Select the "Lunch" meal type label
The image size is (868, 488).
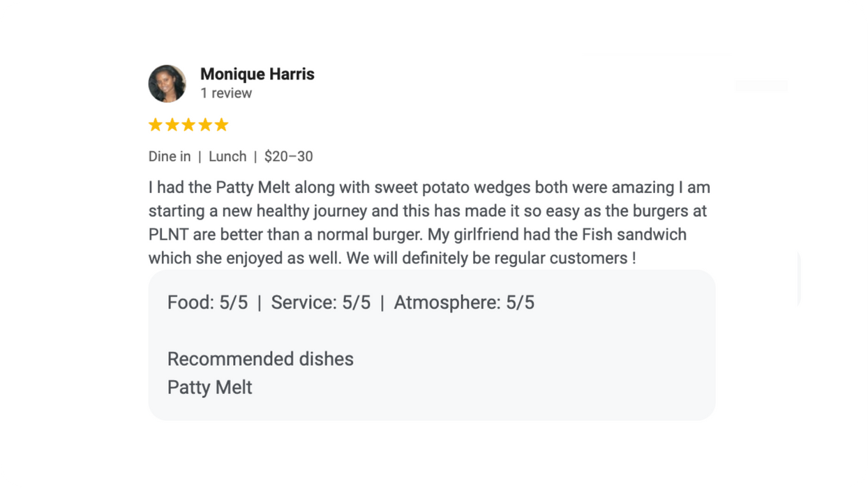tap(227, 156)
